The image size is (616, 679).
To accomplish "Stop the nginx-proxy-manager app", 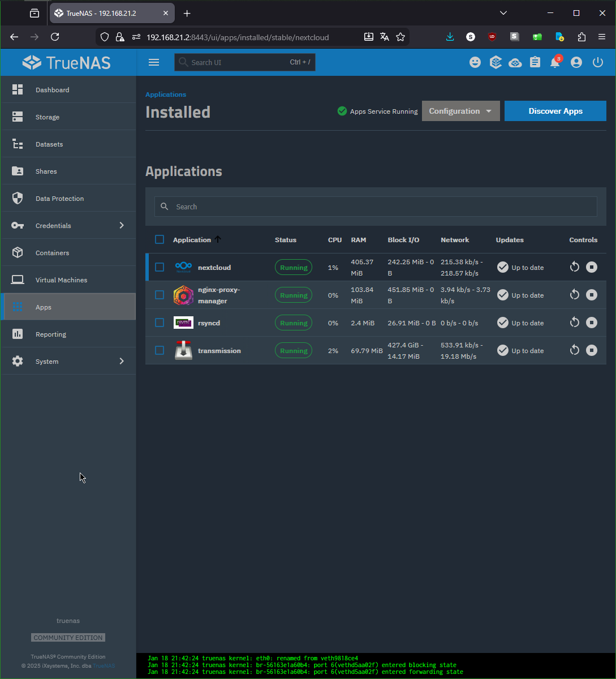I will (592, 295).
